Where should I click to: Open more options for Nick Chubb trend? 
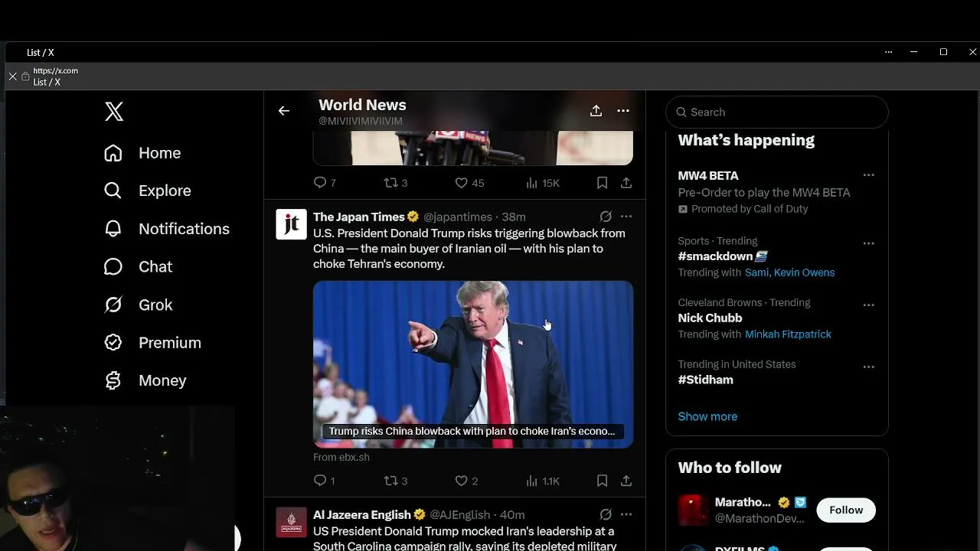pos(868,305)
